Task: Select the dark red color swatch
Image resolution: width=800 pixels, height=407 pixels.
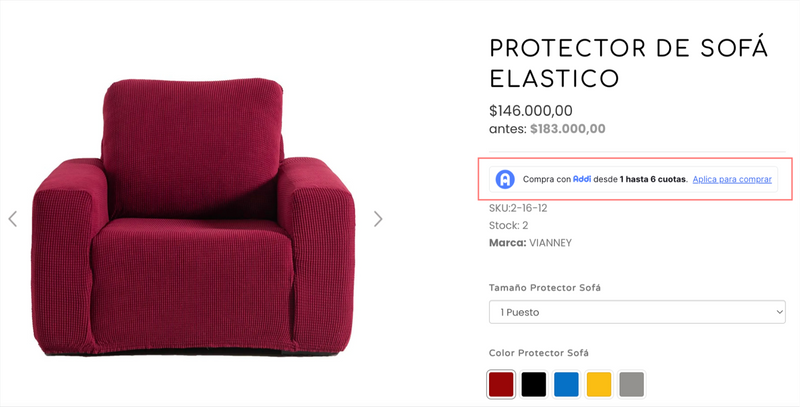Action: (502, 384)
